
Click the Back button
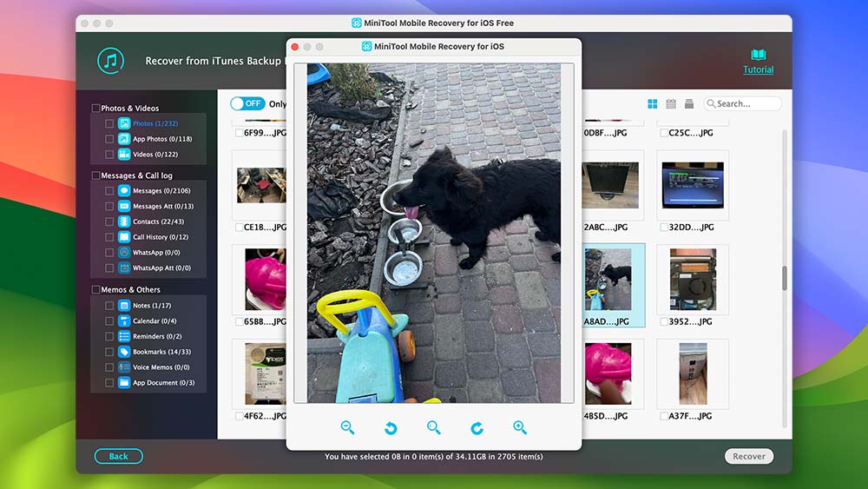click(x=118, y=456)
